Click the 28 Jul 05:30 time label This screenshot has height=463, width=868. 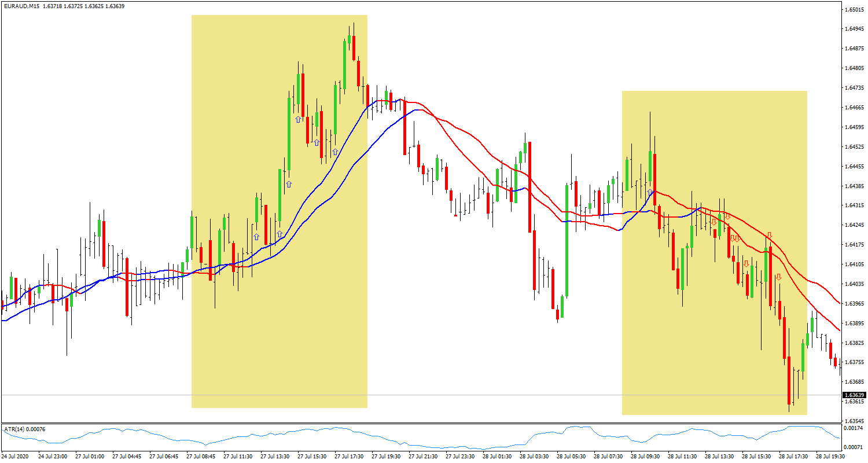572,457
